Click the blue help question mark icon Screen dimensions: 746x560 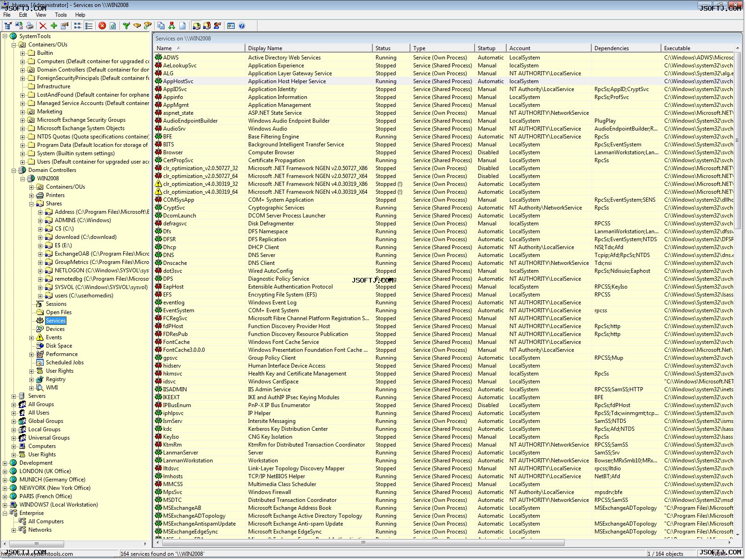242,26
